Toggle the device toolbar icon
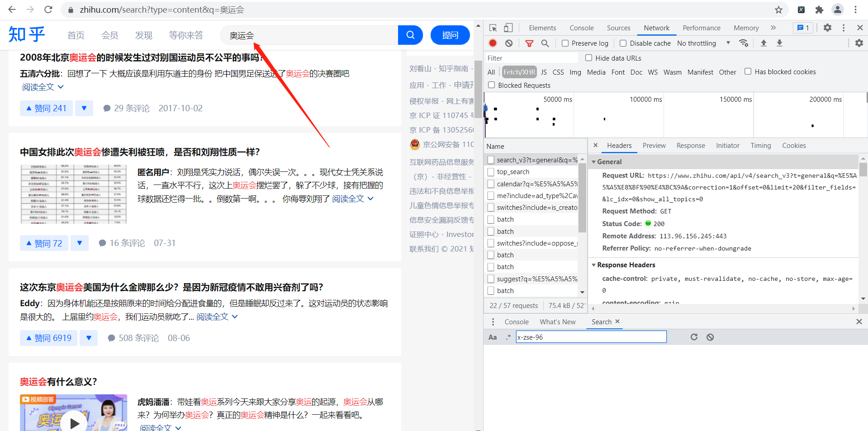 [508, 28]
